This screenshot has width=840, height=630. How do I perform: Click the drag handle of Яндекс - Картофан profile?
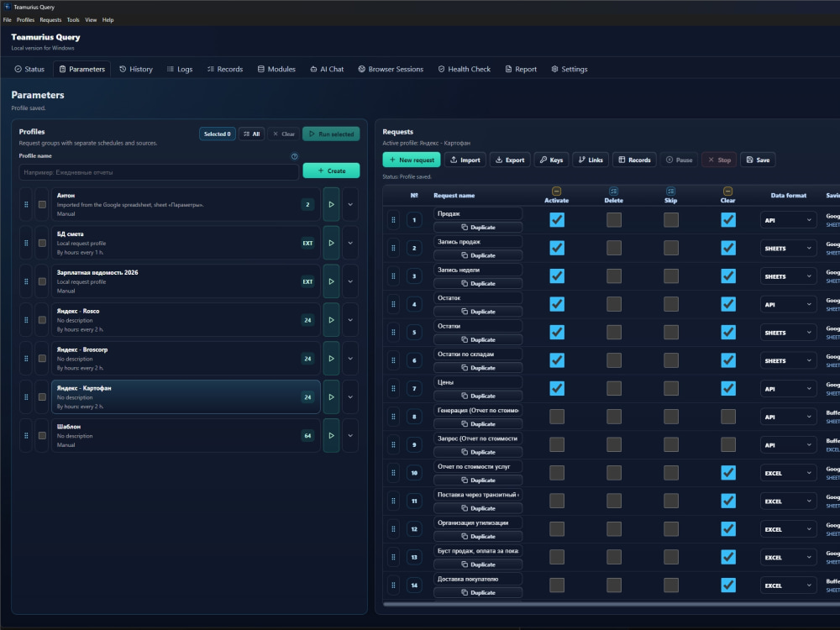coord(26,397)
